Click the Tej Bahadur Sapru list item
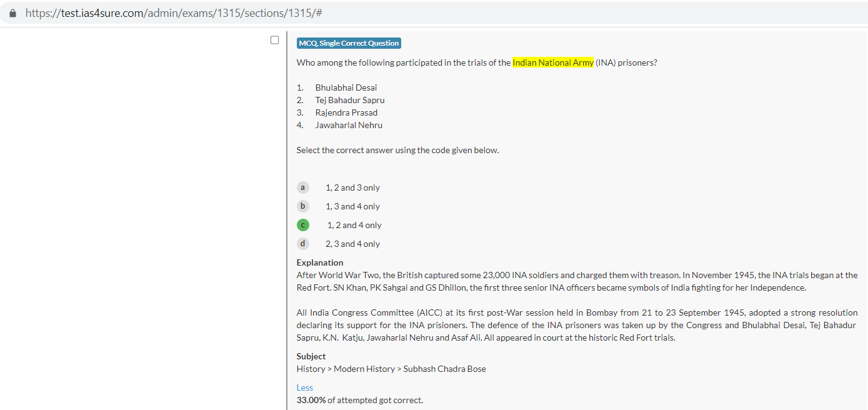Viewport: 868px width, 410px height. pos(349,100)
